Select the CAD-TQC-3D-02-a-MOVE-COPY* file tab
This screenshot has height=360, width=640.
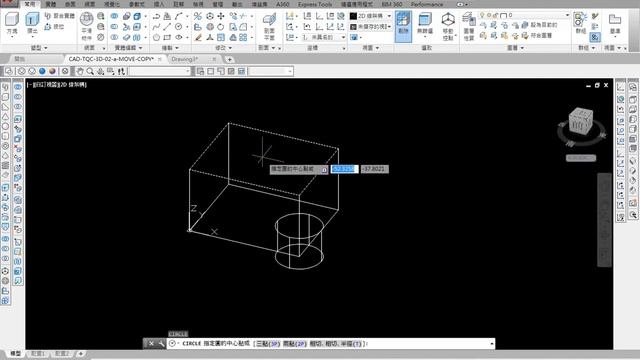click(x=111, y=59)
